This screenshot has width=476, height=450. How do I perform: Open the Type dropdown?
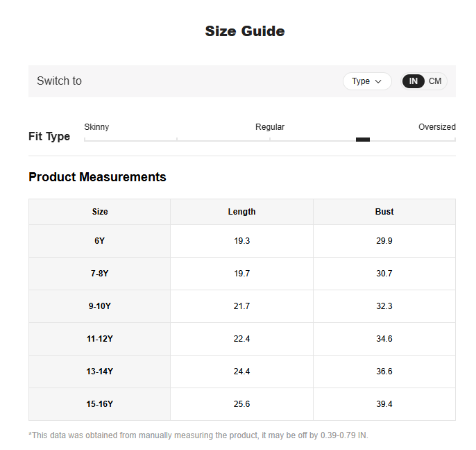tap(367, 81)
